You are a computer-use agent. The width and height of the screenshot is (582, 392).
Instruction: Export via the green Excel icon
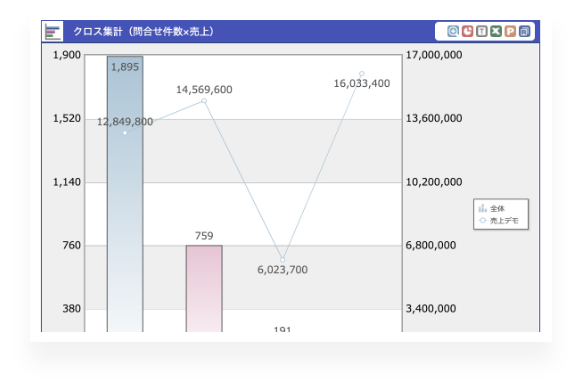click(496, 31)
